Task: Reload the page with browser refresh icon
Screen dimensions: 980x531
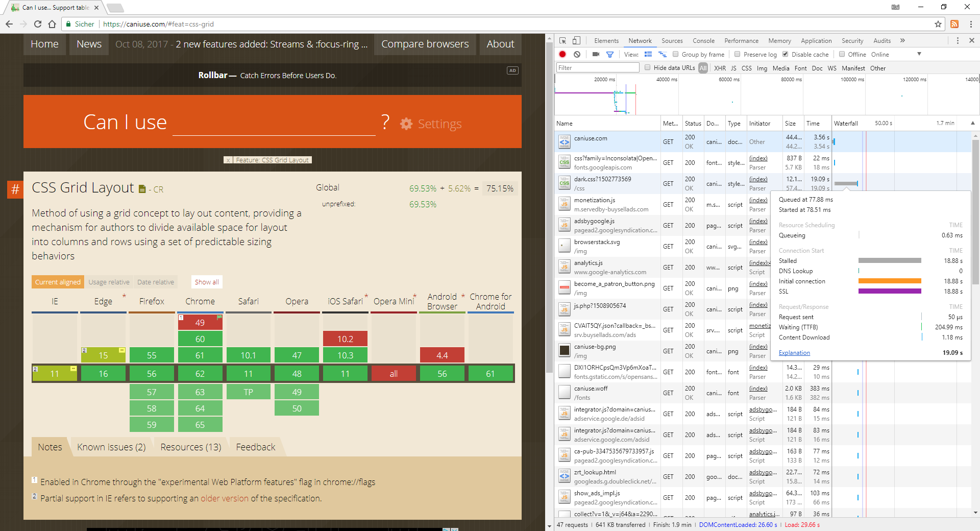Action: point(38,24)
